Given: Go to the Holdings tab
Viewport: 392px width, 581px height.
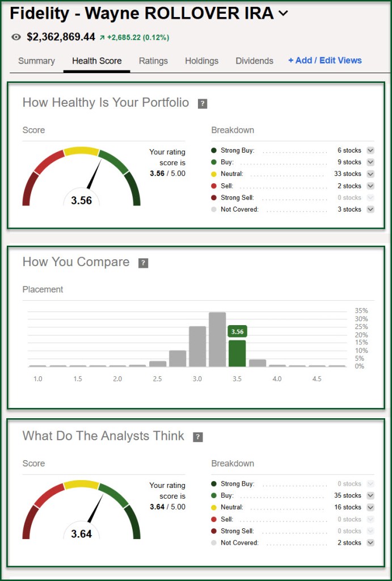Looking at the screenshot, I should [x=201, y=61].
